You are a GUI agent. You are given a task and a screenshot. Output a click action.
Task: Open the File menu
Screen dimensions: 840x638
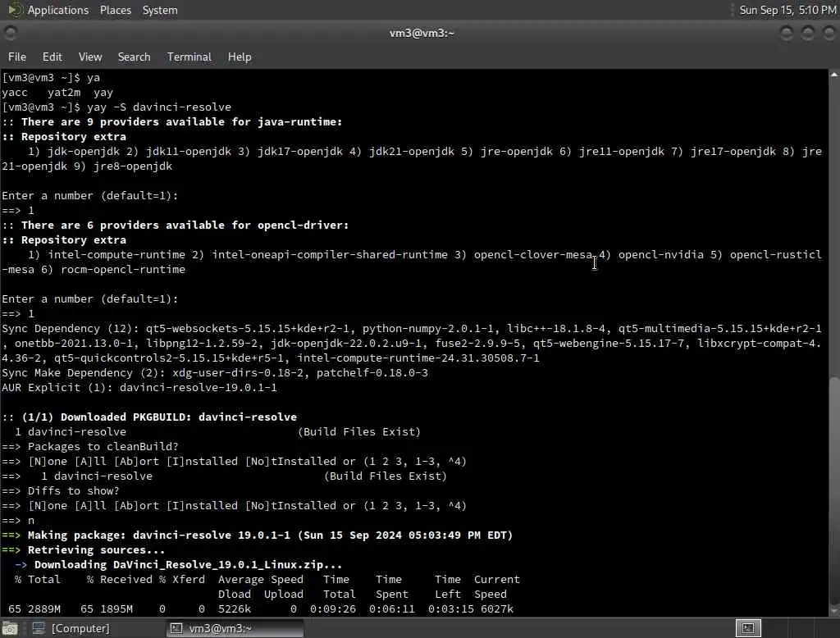[x=17, y=57]
